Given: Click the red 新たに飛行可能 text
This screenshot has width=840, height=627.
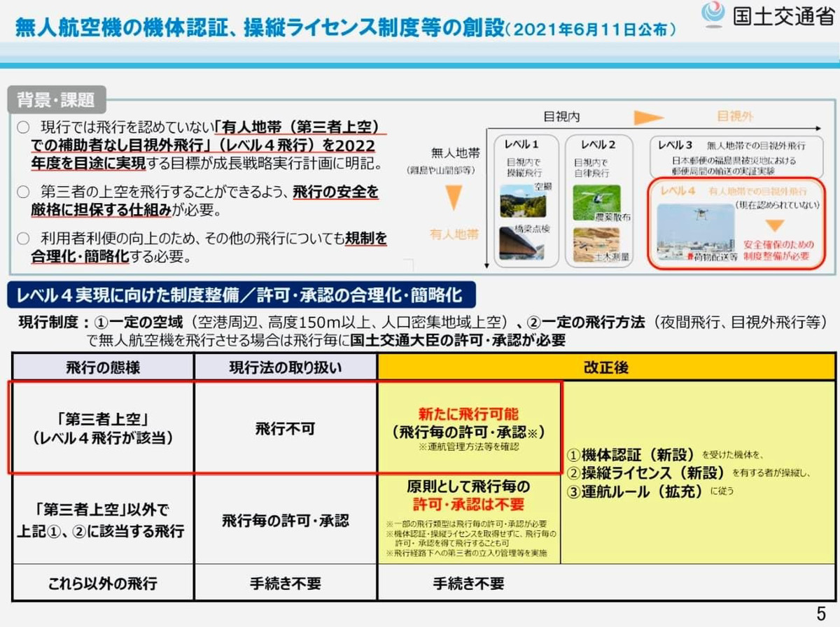Looking at the screenshot, I should point(469,413).
